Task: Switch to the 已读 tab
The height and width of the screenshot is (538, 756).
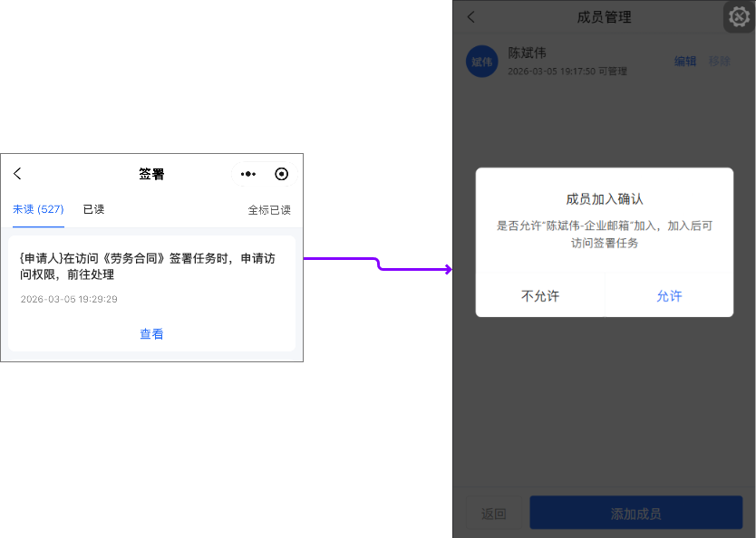Action: (93, 209)
